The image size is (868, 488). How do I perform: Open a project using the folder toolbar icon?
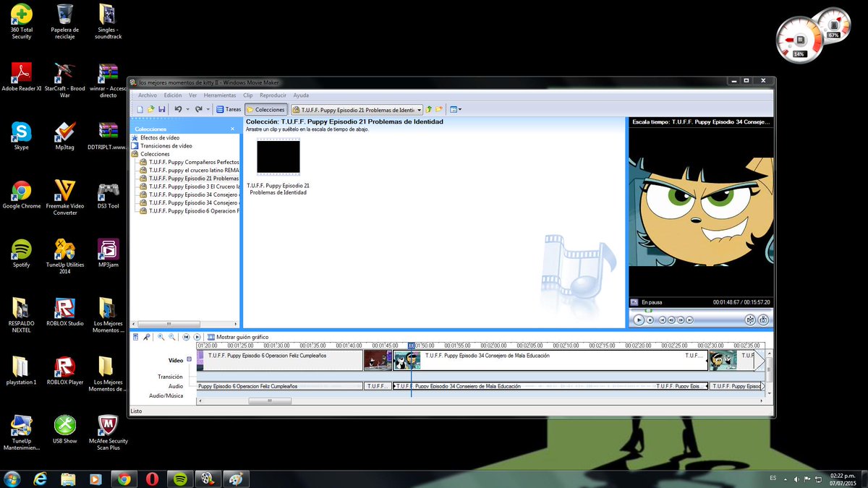[150, 109]
